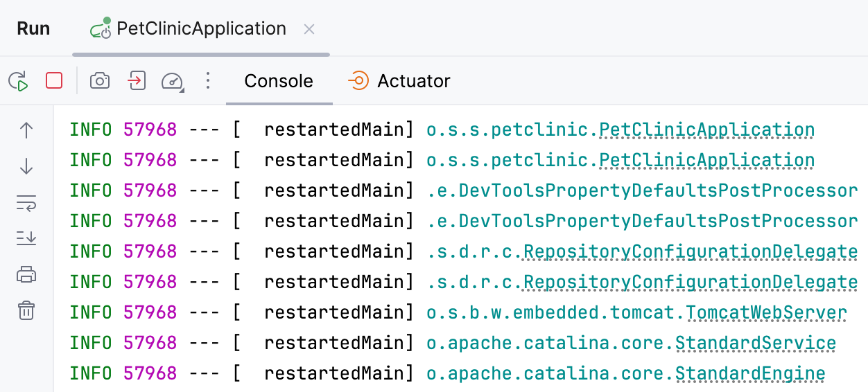
Task: Clear all console output with trash icon
Action: click(26, 311)
